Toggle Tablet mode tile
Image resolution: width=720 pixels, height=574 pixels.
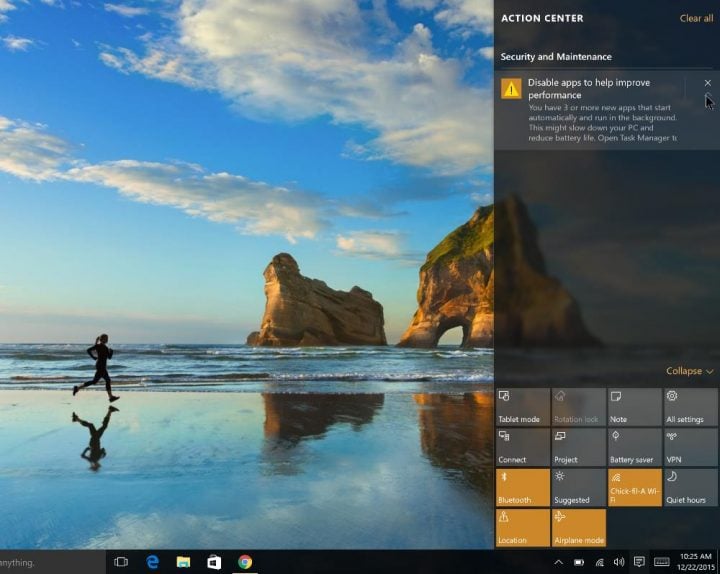[523, 407]
